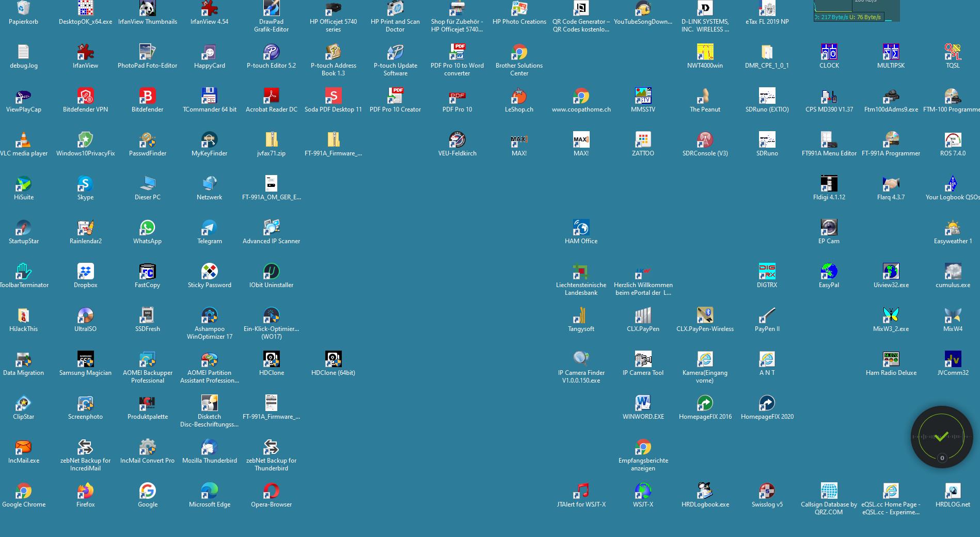Open Telegram shortcut icon
980x537 pixels.
[210, 228]
